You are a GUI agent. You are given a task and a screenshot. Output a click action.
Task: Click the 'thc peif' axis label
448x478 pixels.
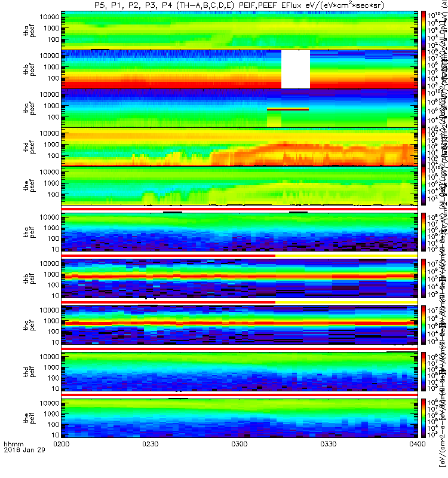(x=29, y=325)
